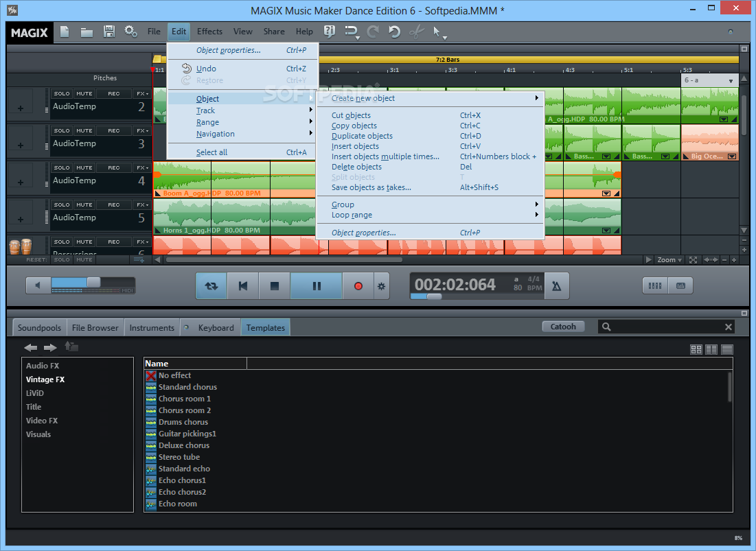Solo AudioTemp track 5
The image size is (756, 551).
pyautogui.click(x=62, y=204)
